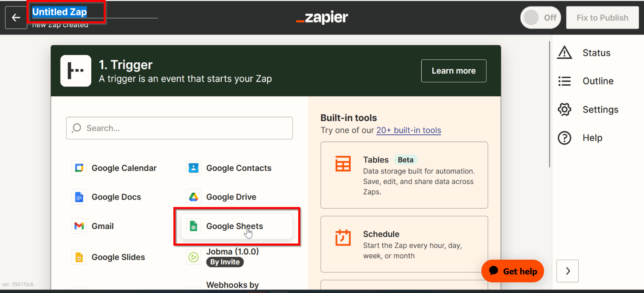The width and height of the screenshot is (644, 293).
Task: Open the Tables built-in tool card
Action: pos(404,175)
